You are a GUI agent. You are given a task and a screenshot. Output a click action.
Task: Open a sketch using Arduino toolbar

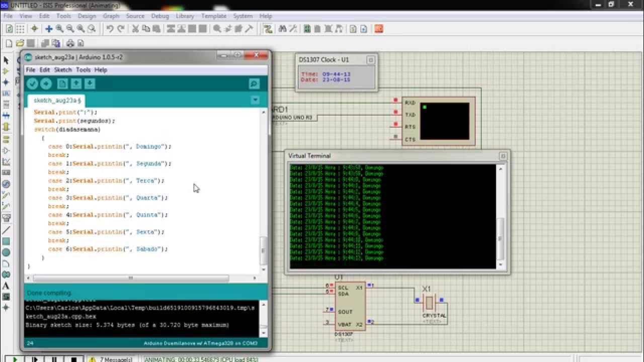point(76,84)
